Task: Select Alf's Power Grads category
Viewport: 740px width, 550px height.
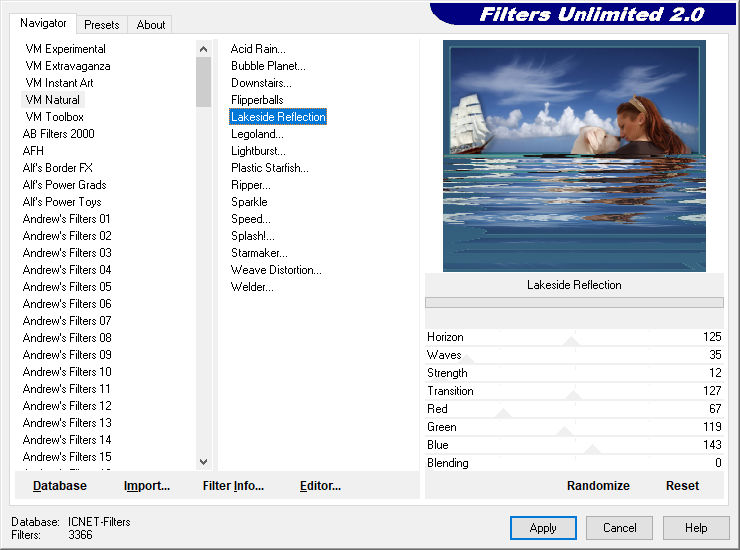Action: pos(65,185)
